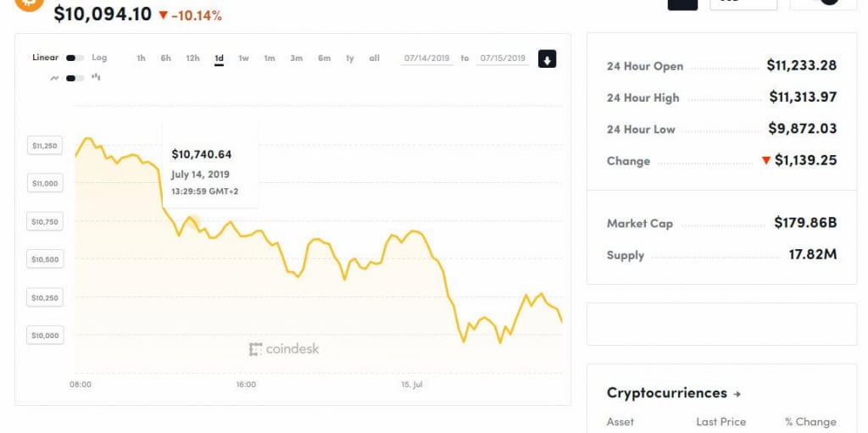The height and width of the screenshot is (433, 868).
Task: Click the Bitcoin logo icon
Action: (29, 4)
